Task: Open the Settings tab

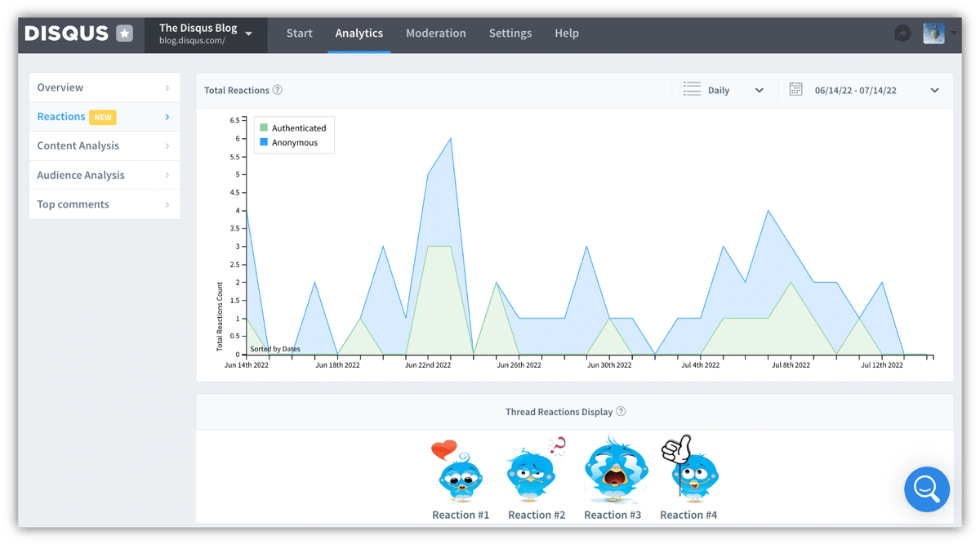Action: 510,34
